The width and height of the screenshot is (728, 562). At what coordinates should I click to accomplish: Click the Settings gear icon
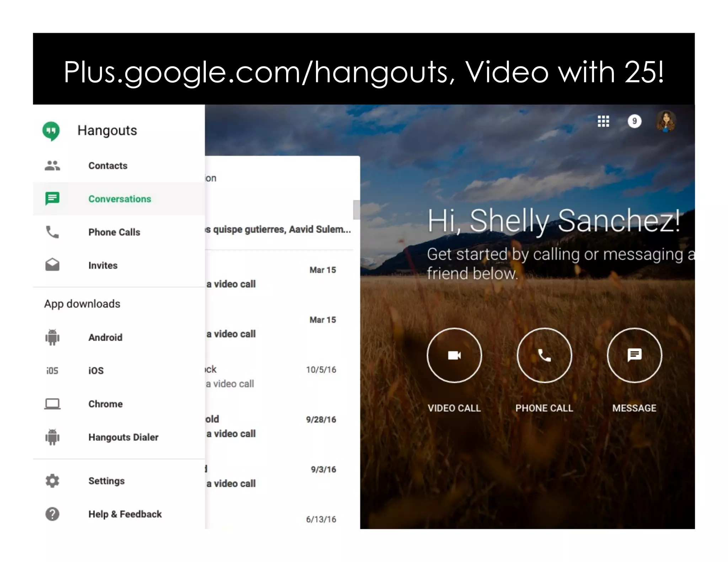52,481
